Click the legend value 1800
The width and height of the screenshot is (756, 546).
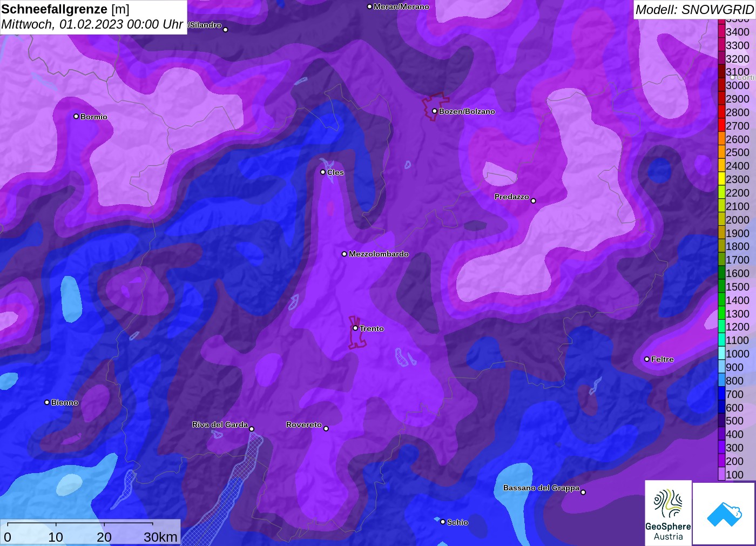pos(738,246)
